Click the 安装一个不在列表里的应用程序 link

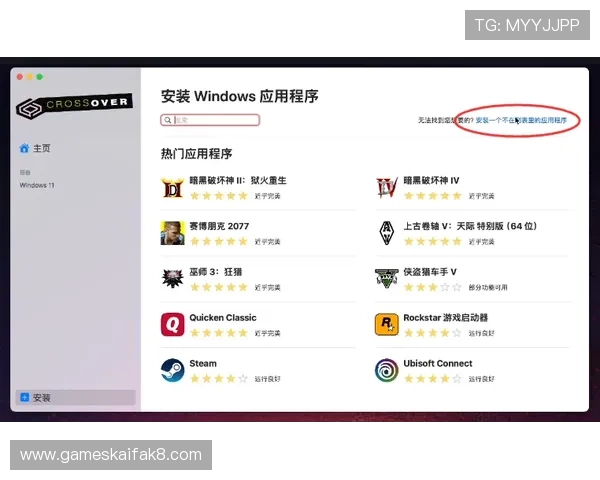click(x=521, y=120)
